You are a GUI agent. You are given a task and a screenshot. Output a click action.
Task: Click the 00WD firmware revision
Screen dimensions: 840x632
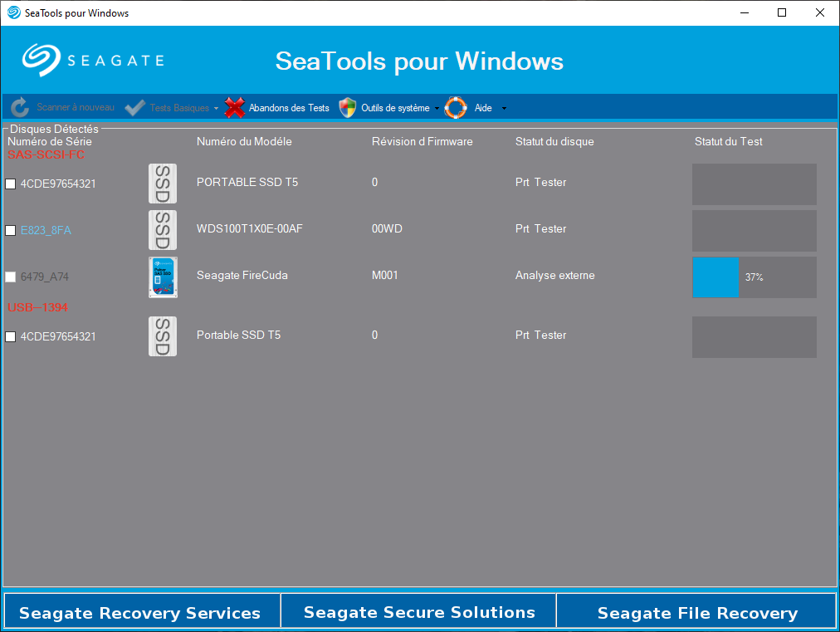(x=387, y=229)
